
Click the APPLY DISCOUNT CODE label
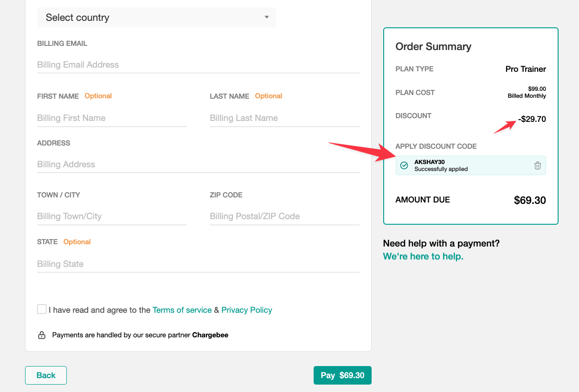(x=436, y=146)
